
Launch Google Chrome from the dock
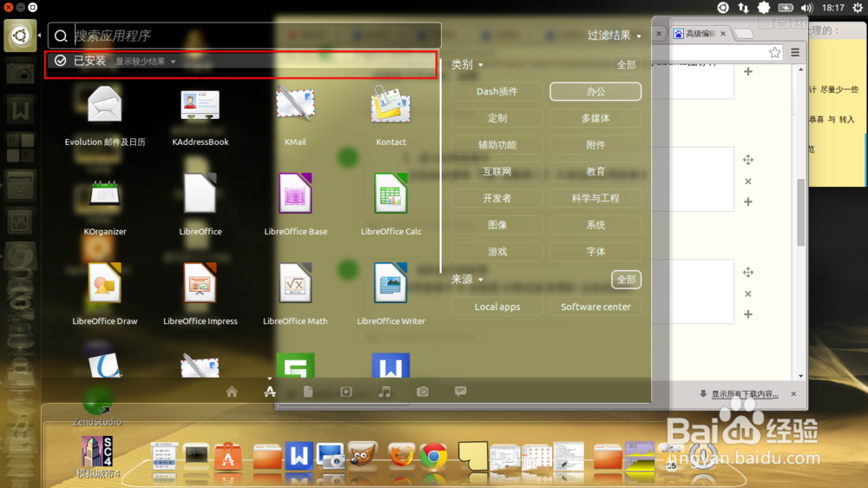click(x=433, y=457)
